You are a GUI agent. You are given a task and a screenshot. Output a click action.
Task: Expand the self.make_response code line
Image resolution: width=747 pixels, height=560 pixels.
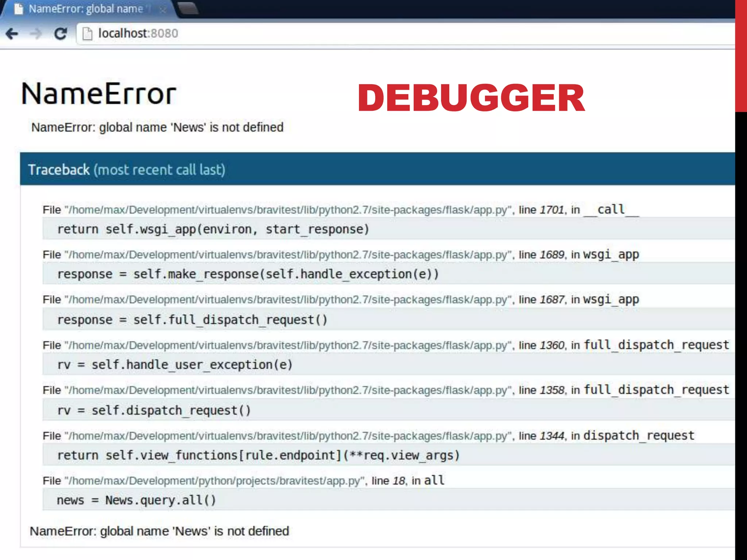[x=248, y=274]
